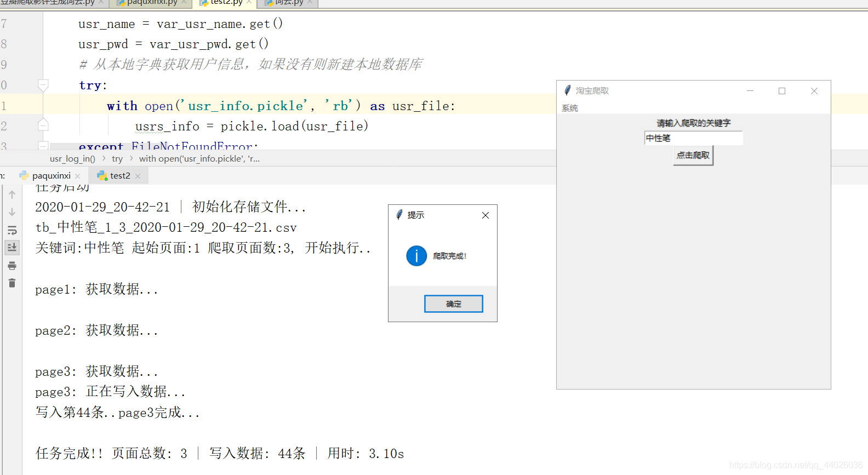Click the down arrow in run toolbar
The image size is (868, 475).
pyautogui.click(x=12, y=212)
